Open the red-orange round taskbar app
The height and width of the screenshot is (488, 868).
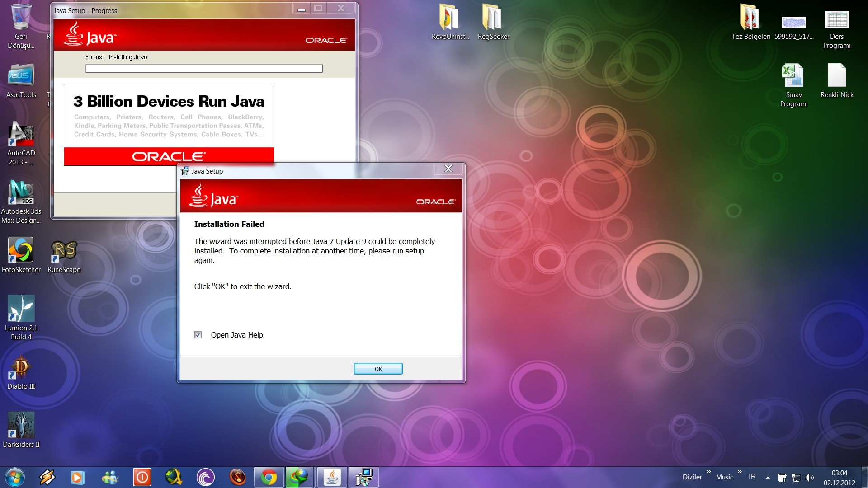pyautogui.click(x=237, y=478)
